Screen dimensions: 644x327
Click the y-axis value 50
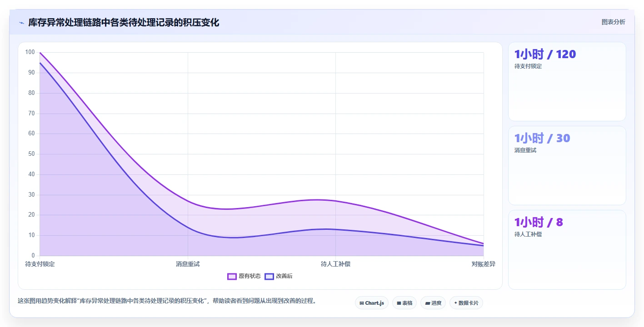(x=31, y=154)
